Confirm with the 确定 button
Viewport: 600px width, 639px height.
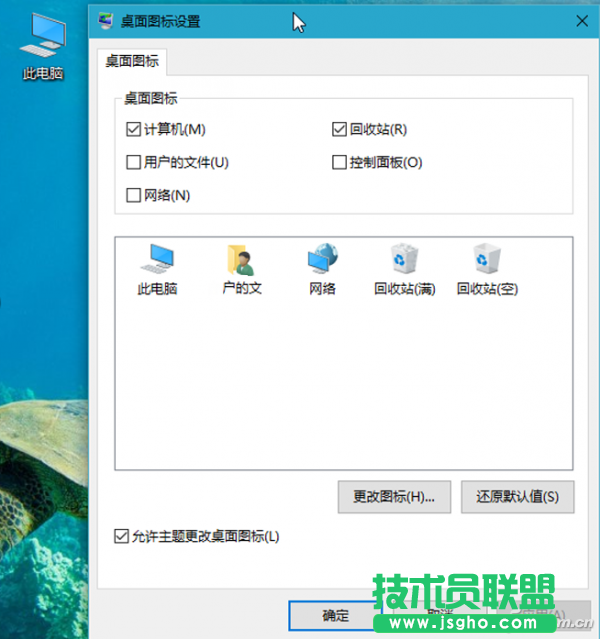point(336,616)
